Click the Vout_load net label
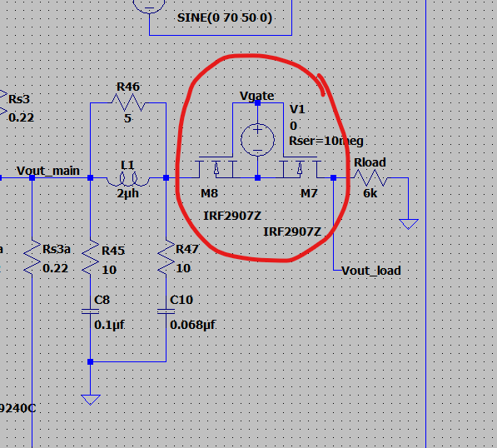 (371, 271)
